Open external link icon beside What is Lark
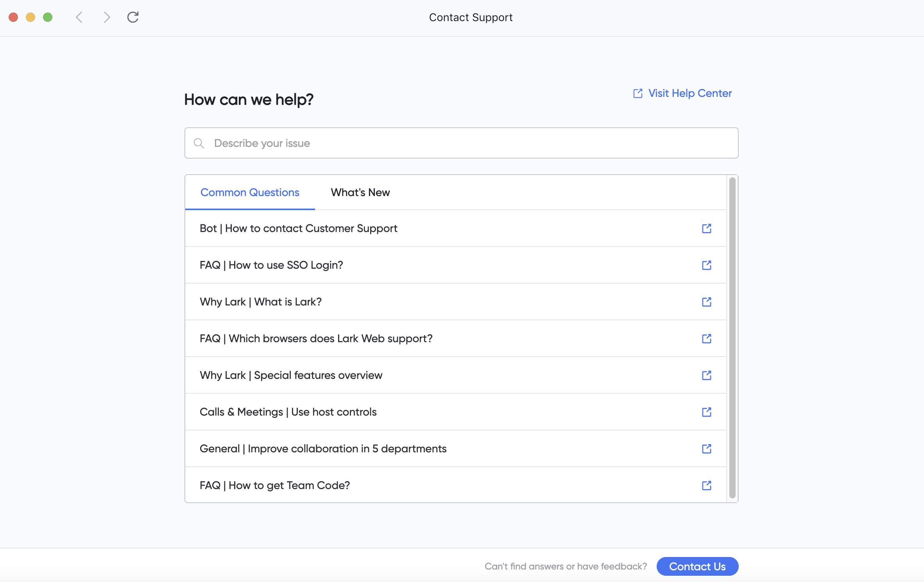The image size is (924, 582). [x=706, y=302]
